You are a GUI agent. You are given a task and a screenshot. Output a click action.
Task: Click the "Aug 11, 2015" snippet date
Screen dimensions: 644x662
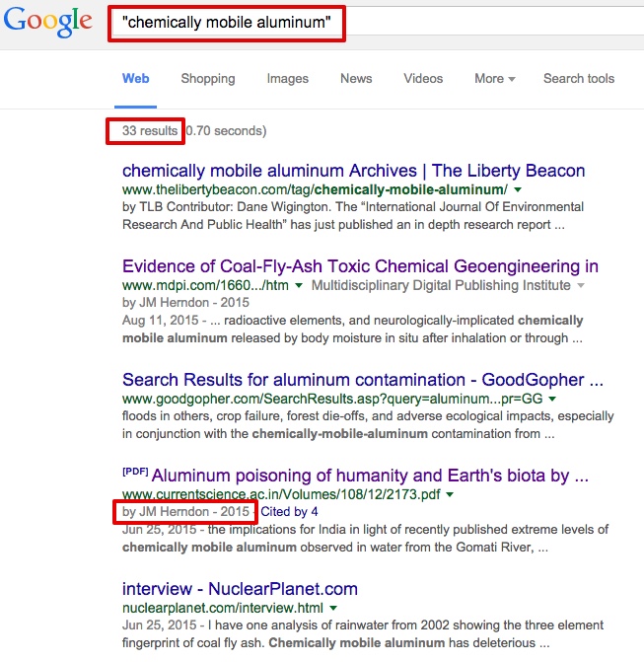click(160, 321)
